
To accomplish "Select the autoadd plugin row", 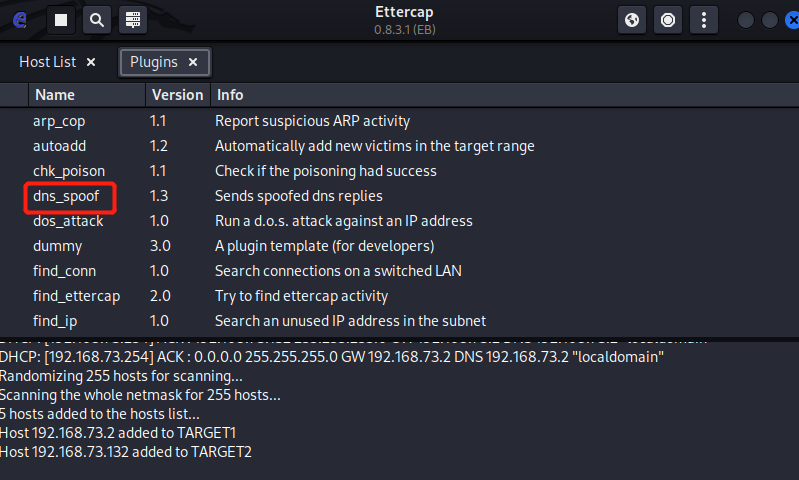I will [x=60, y=146].
